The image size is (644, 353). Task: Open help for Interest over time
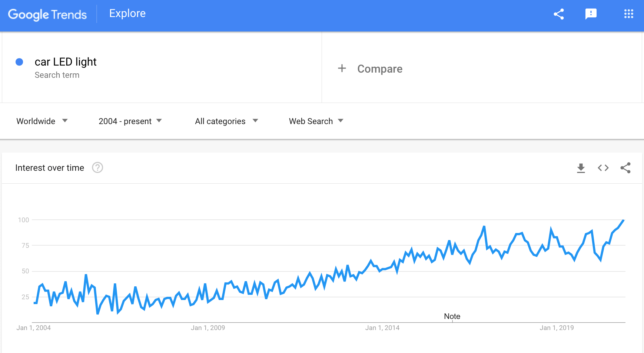97,168
